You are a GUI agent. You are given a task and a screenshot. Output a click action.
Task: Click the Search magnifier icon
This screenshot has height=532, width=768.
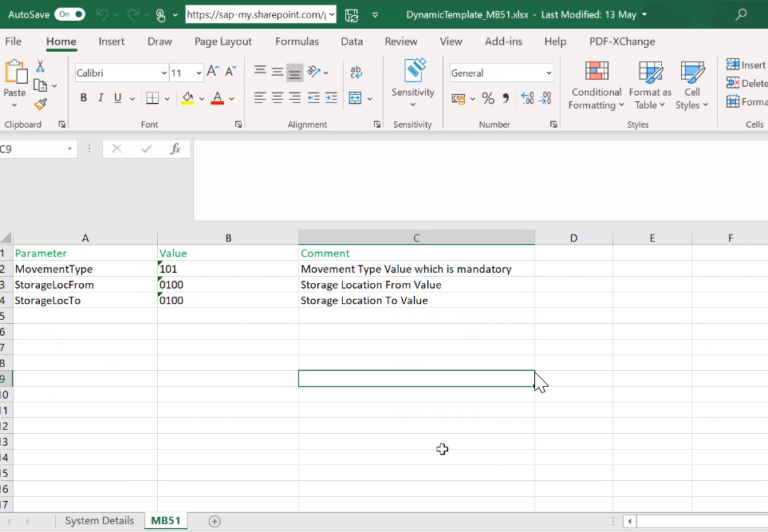coord(741,14)
